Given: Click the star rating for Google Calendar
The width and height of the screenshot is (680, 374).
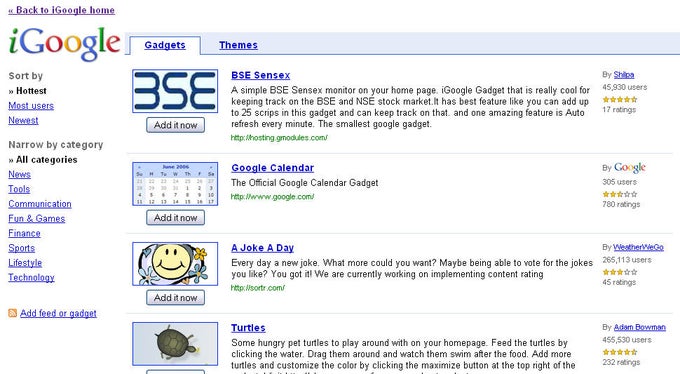Looking at the screenshot, I should pos(620,194).
